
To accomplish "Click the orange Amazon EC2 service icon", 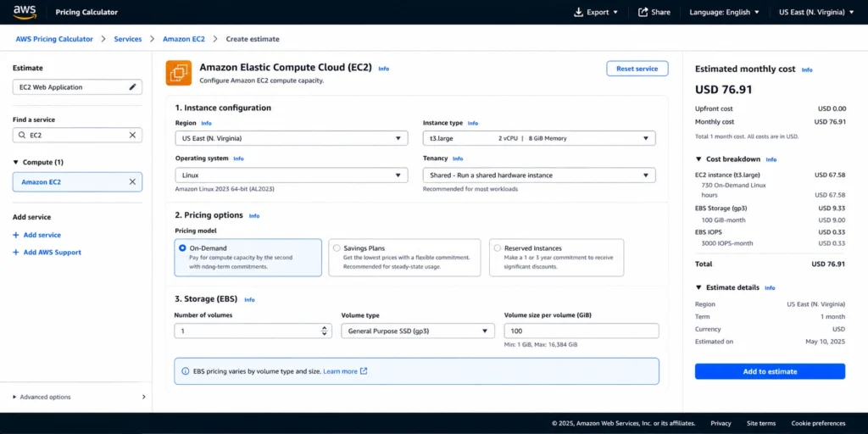I will (x=179, y=73).
